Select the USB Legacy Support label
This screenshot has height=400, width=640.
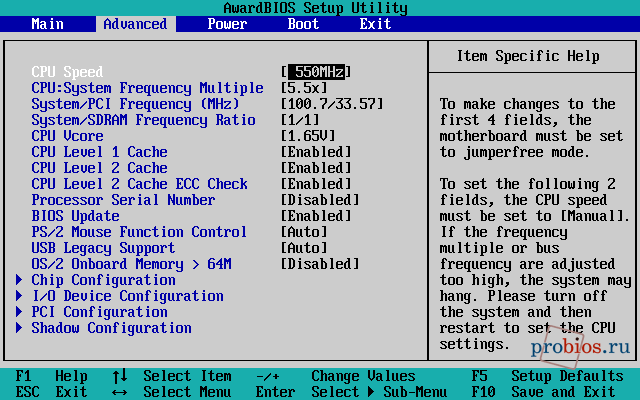[x=103, y=248]
